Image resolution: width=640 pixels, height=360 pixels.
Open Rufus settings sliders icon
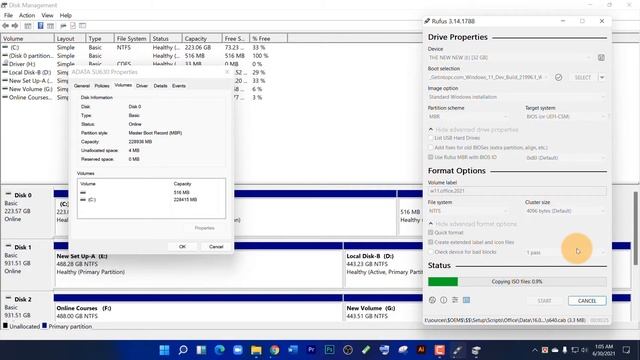click(455, 300)
